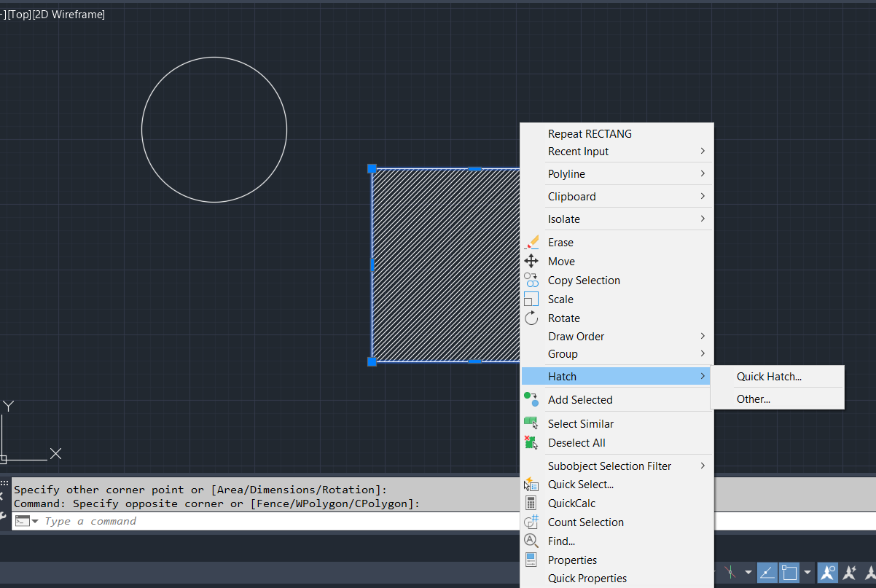Click the Deselect All icon

(531, 442)
